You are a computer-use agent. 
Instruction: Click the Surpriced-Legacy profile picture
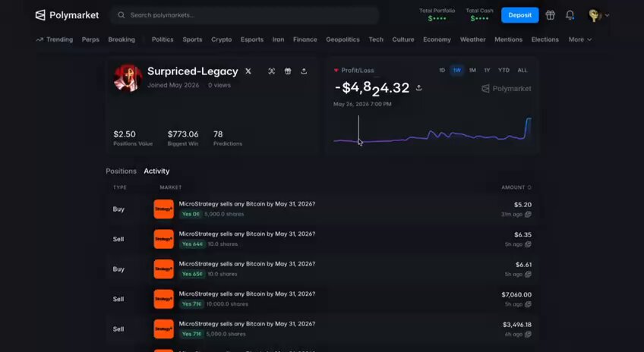point(128,77)
